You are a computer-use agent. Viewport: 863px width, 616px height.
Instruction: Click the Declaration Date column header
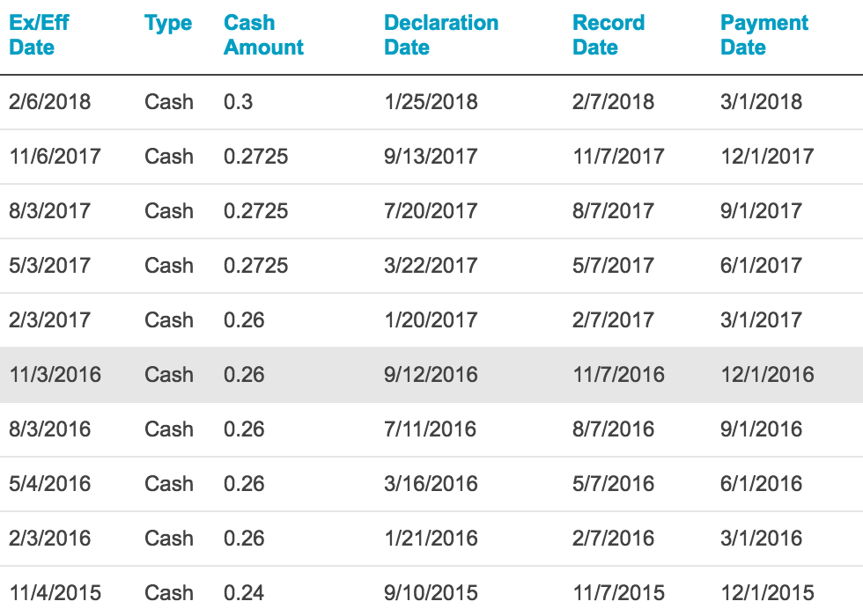(x=441, y=35)
